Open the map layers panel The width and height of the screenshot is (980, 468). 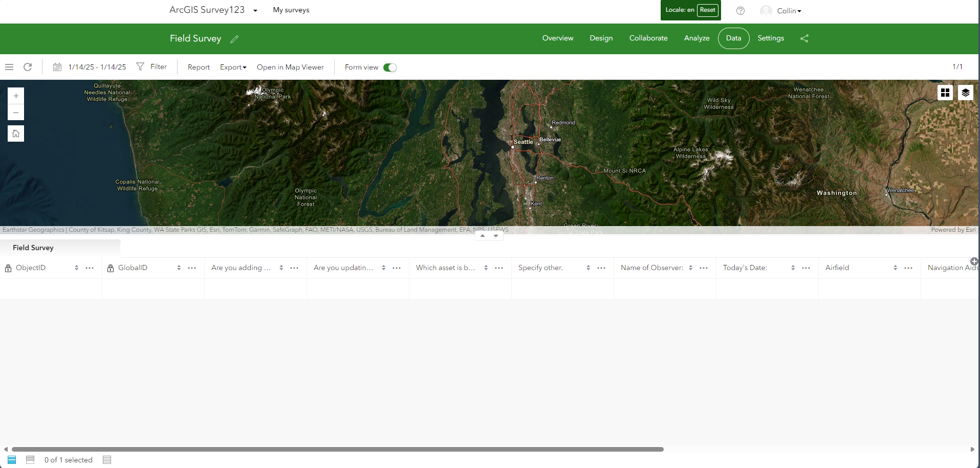[965, 93]
